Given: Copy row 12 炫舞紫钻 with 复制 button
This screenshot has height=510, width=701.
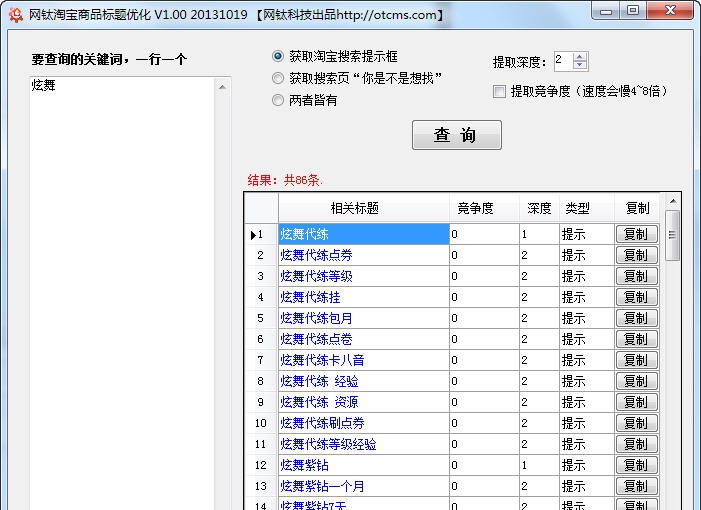Looking at the screenshot, I should click(x=637, y=465).
